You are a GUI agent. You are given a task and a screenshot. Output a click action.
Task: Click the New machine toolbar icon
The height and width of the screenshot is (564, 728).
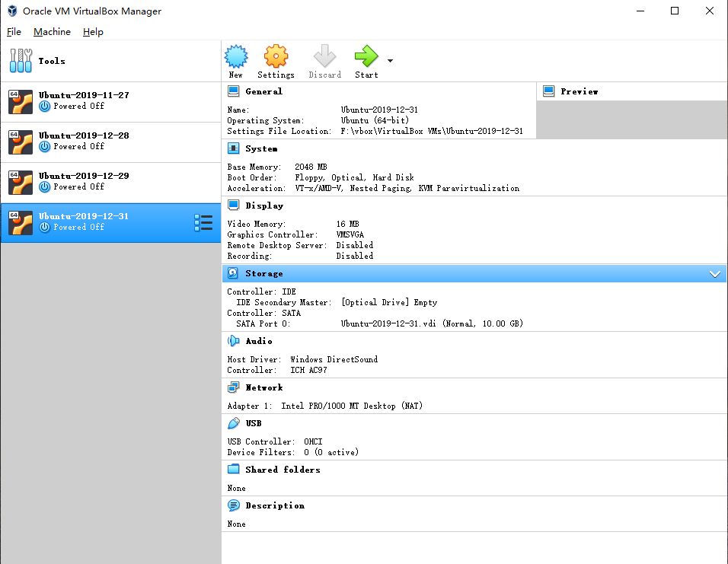236,56
